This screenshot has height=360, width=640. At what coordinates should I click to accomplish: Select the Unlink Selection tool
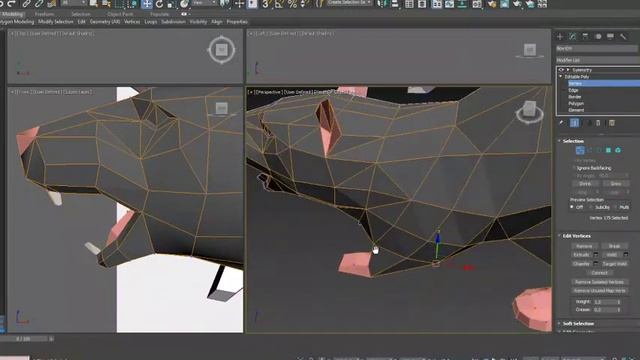(39, 4)
